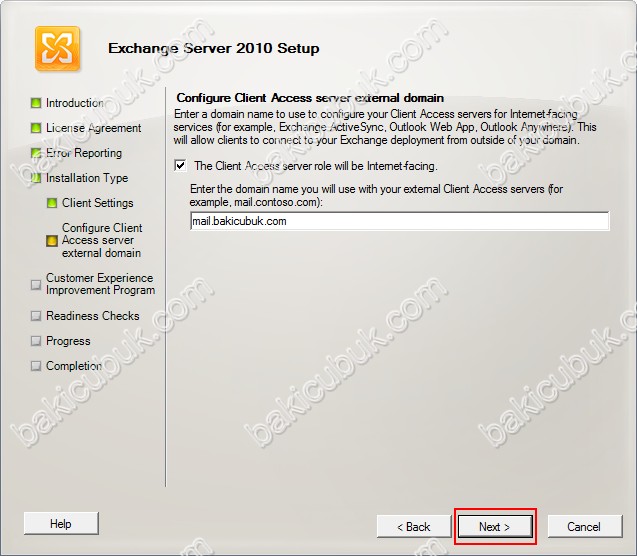Select the Customer Experience Improvement Program step
The image size is (637, 556).
[x=100, y=284]
